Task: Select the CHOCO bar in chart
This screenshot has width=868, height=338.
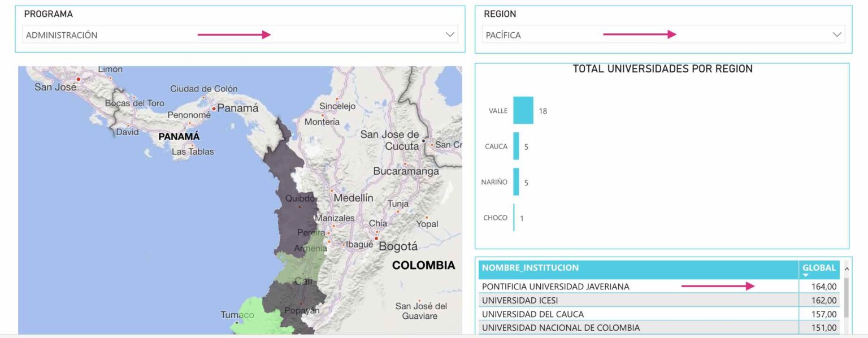Action: click(x=514, y=218)
